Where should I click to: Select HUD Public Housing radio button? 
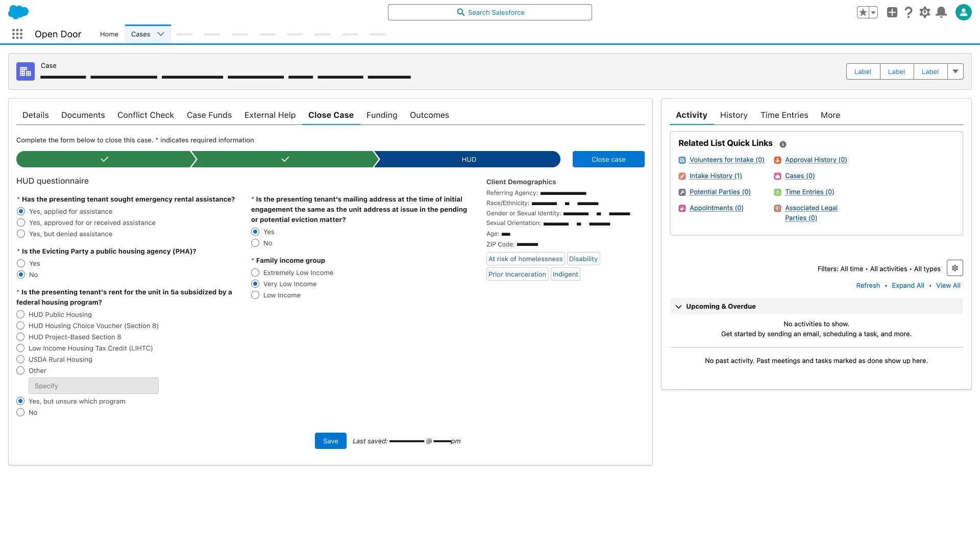click(20, 314)
